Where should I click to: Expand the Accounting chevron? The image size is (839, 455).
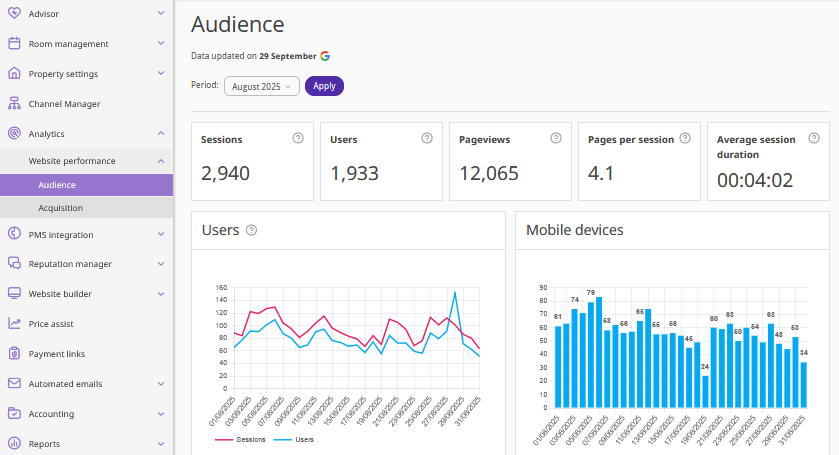[161, 413]
